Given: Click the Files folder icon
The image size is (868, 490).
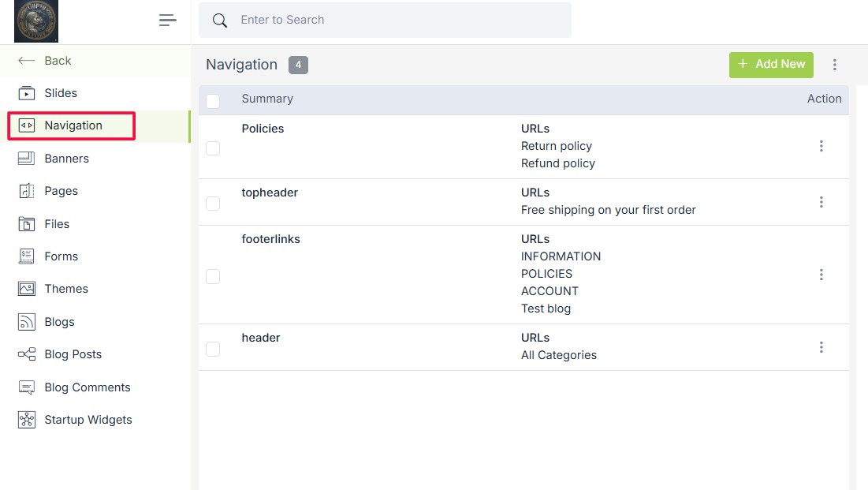Looking at the screenshot, I should [27, 224].
